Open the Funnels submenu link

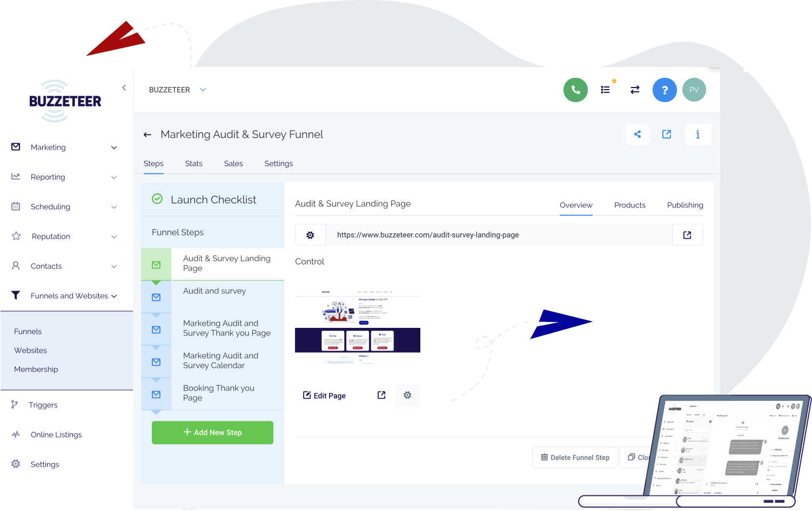coord(28,332)
